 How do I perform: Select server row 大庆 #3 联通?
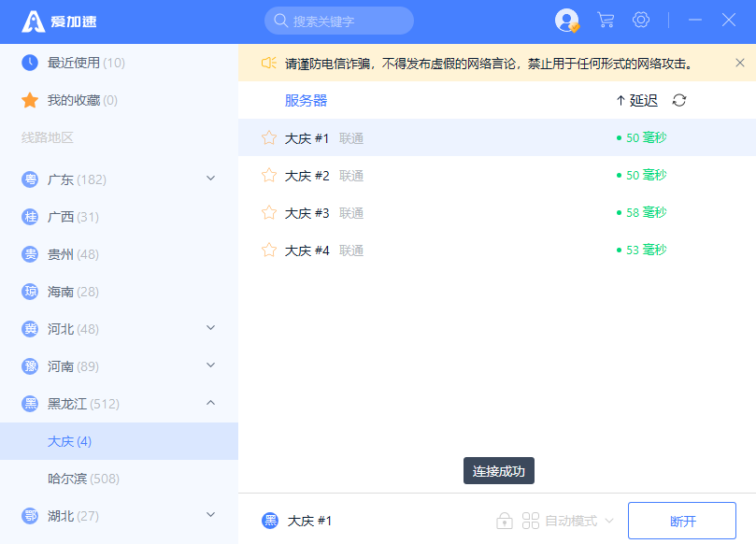[x=497, y=213]
